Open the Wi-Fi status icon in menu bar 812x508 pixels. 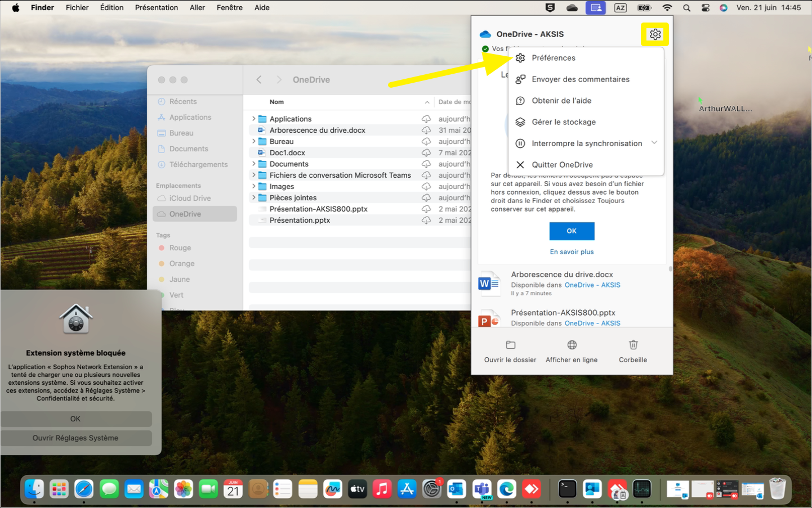coord(667,8)
